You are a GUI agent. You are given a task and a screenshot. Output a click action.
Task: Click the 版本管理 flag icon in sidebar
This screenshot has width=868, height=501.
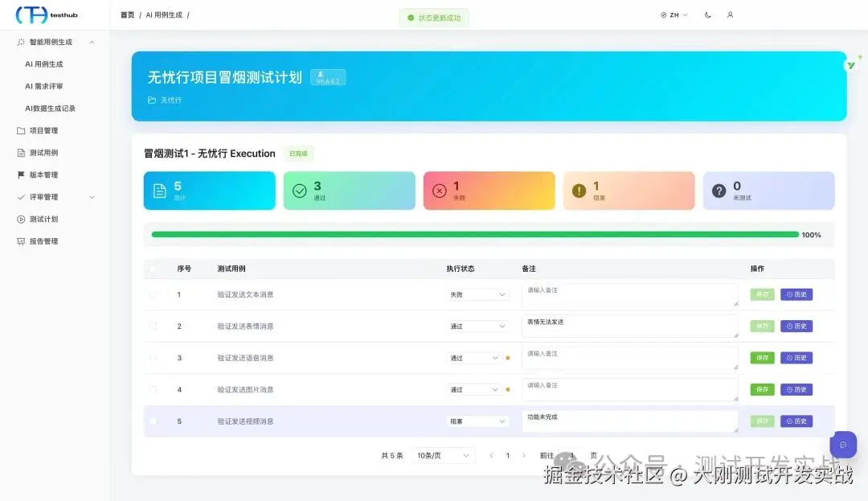[21, 175]
